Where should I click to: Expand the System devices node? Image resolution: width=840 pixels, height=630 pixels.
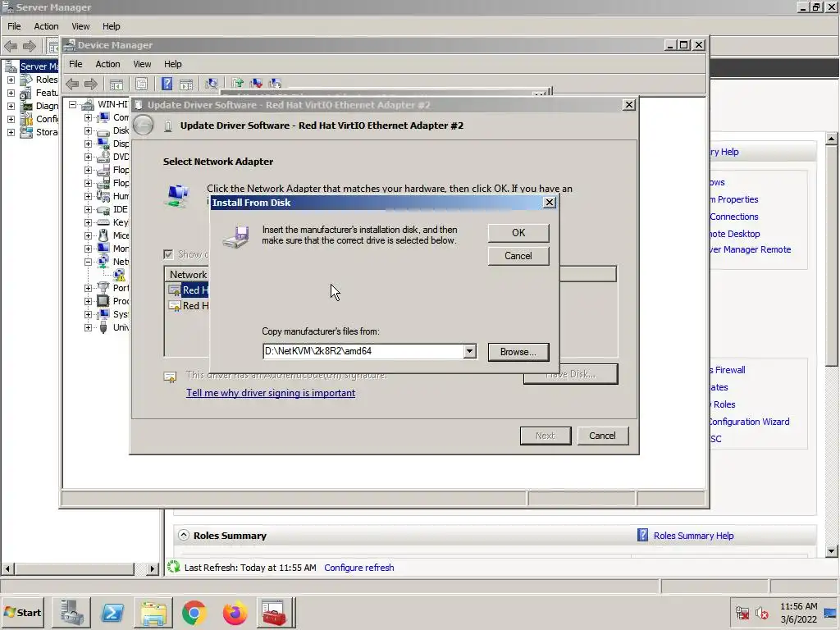(88, 314)
